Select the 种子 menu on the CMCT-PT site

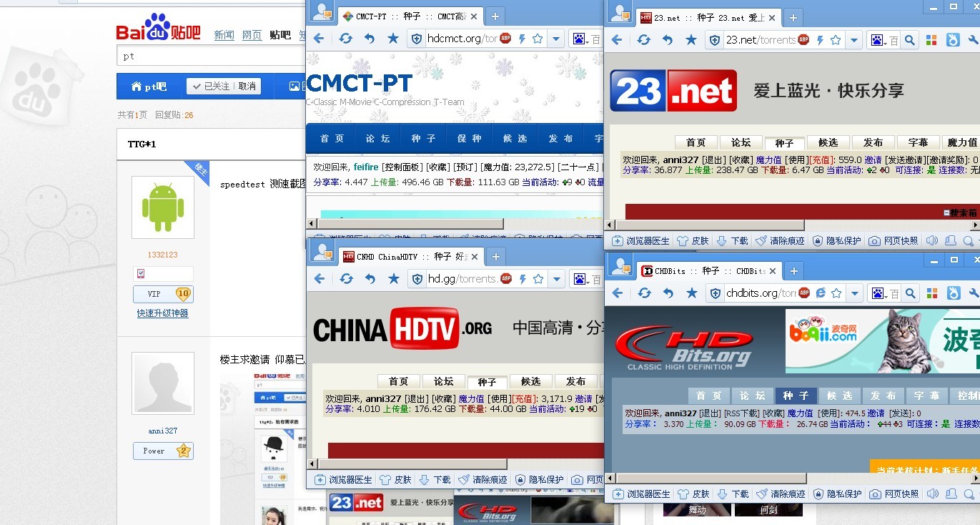tap(425, 139)
